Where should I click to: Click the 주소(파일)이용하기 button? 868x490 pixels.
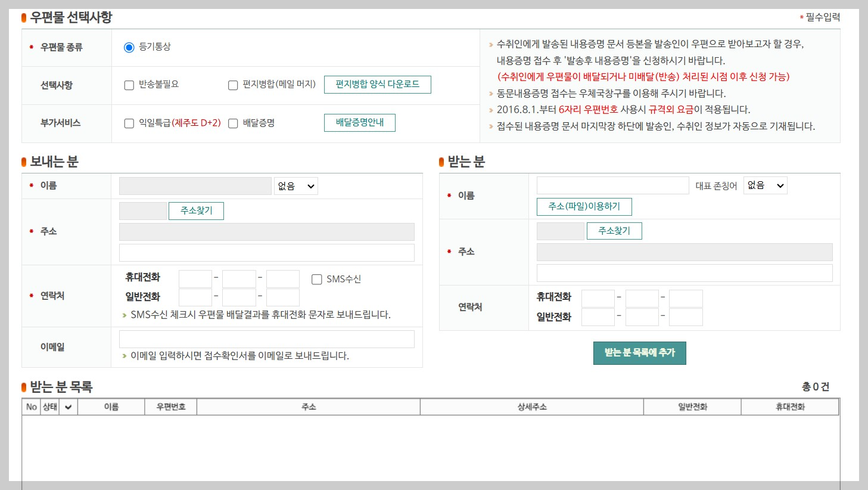pos(584,206)
